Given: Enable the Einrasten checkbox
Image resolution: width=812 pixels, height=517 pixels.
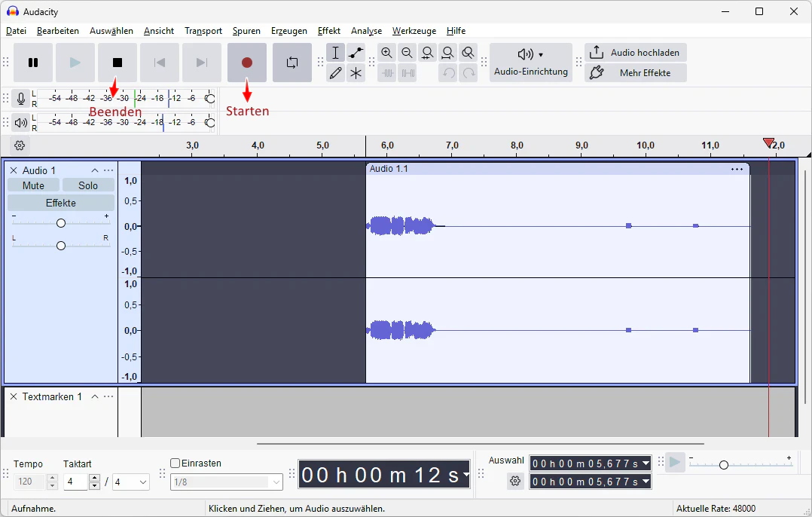Looking at the screenshot, I should [175, 463].
